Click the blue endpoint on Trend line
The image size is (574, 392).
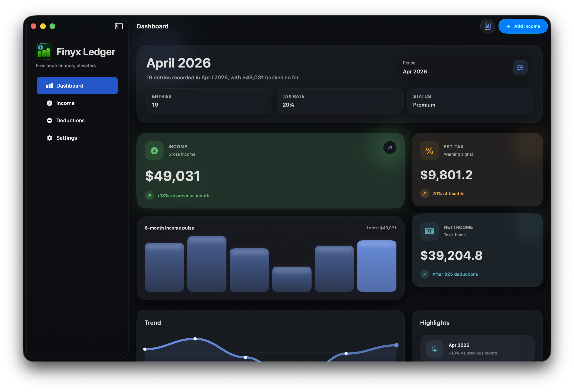point(396,345)
